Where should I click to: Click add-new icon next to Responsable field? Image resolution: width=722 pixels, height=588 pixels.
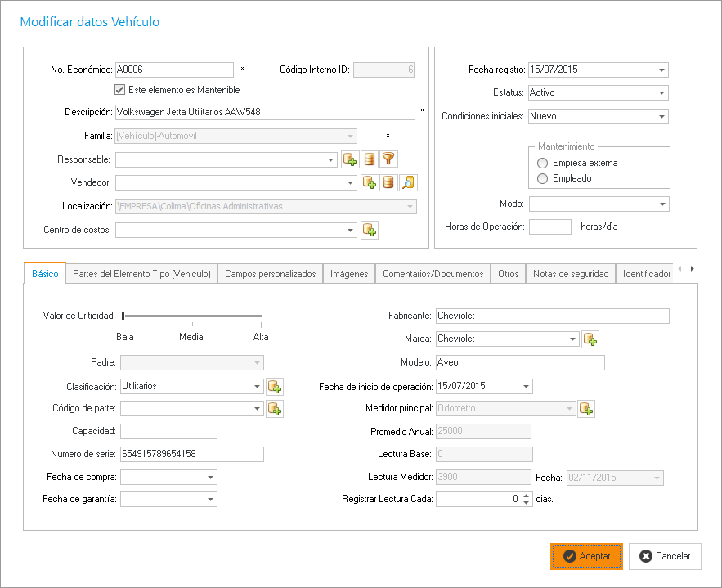coord(350,159)
